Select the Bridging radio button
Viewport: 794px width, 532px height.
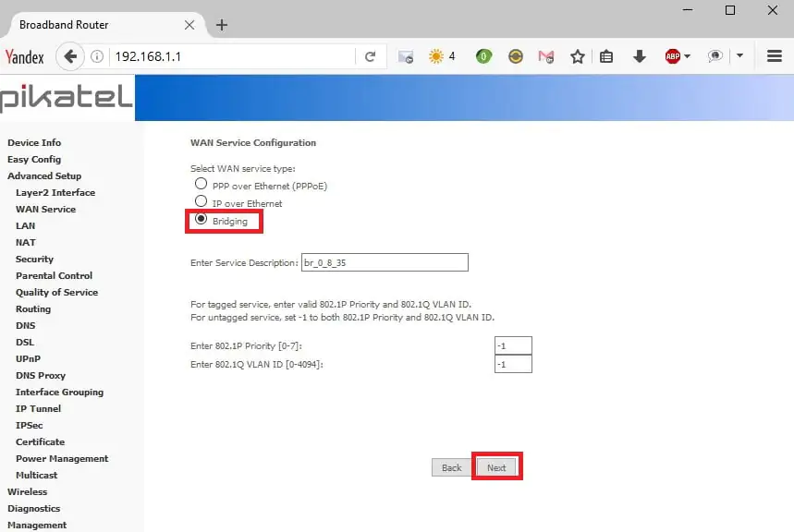[201, 219]
